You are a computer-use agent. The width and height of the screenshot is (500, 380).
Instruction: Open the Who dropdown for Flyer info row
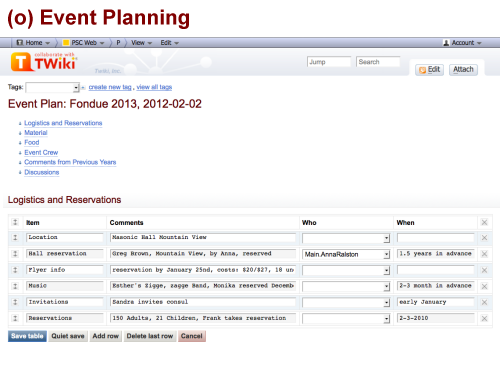[x=346, y=270]
